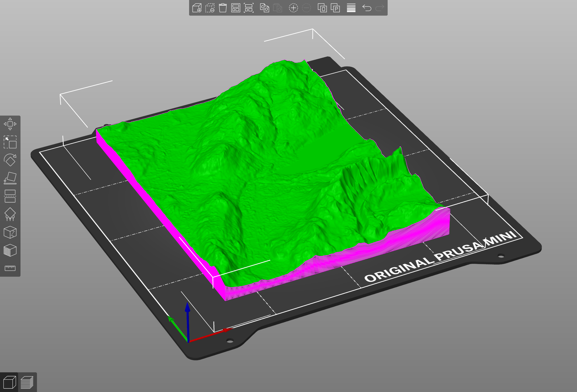
Task: Open the variable layer height tool
Action: (x=351, y=8)
